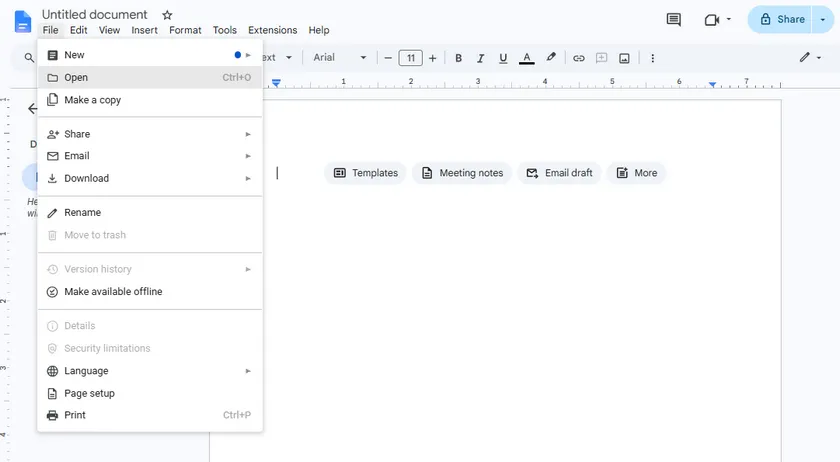Click the More chip
The width and height of the screenshot is (840, 462).
coord(636,173)
